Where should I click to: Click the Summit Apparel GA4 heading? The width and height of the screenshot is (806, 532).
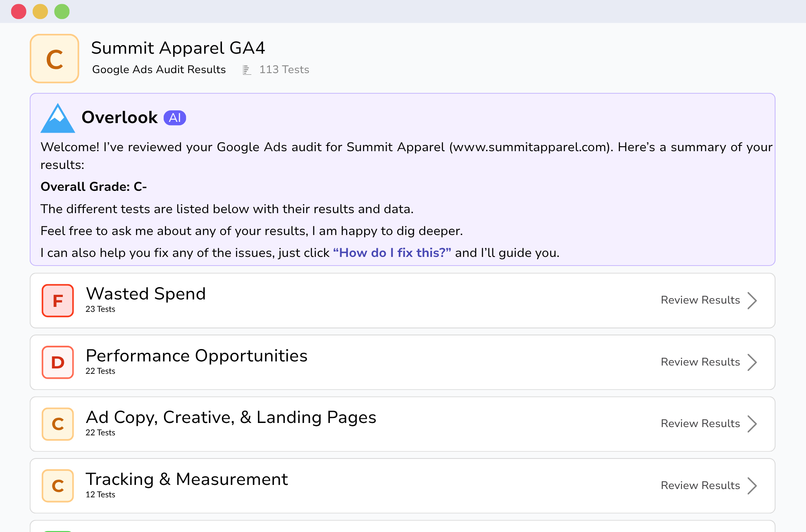pos(178,48)
